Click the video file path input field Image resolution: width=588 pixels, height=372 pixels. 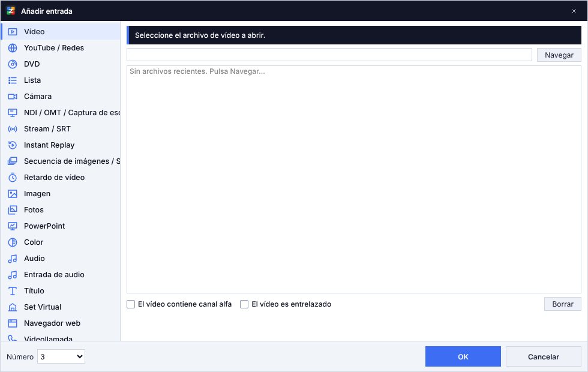click(x=329, y=55)
